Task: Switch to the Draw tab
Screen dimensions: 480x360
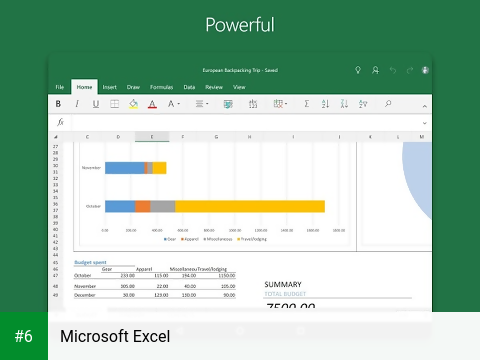Action: click(x=133, y=87)
